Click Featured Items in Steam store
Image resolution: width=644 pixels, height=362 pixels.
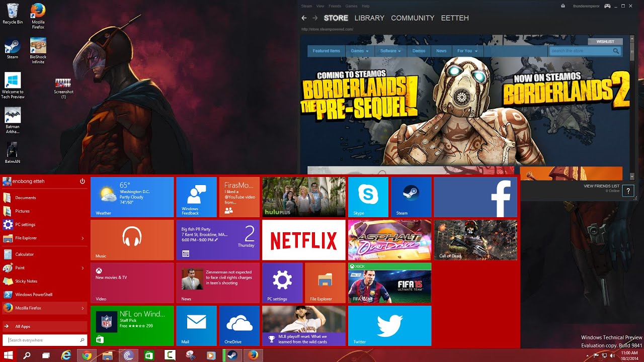pos(327,51)
